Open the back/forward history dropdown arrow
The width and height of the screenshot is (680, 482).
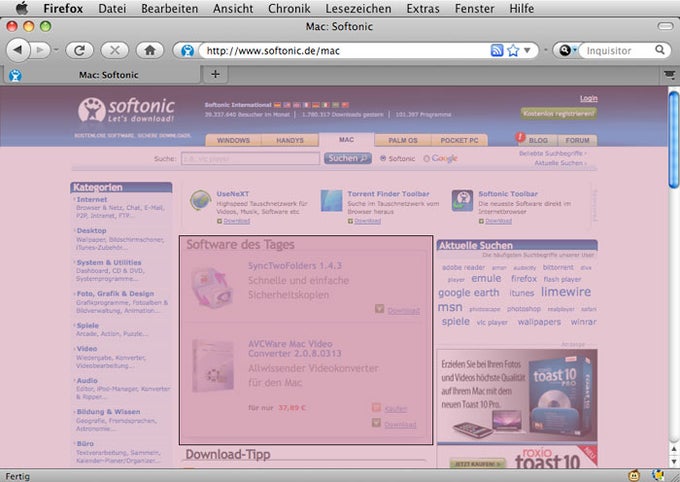[56, 50]
